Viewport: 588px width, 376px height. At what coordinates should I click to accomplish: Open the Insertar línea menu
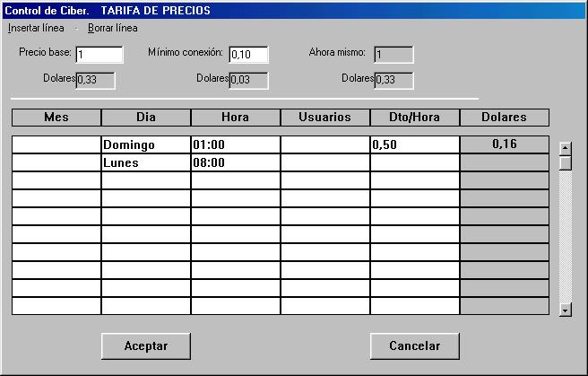pyautogui.click(x=36, y=28)
